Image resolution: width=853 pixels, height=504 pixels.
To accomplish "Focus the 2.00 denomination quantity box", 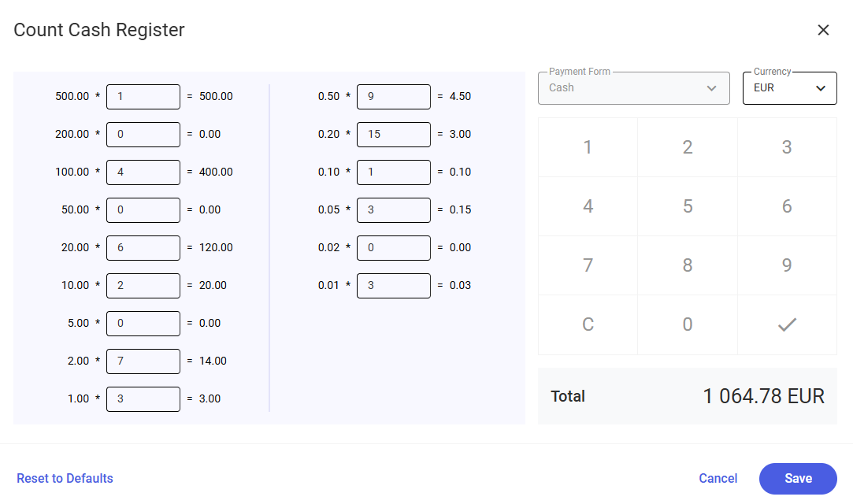I will (x=143, y=361).
